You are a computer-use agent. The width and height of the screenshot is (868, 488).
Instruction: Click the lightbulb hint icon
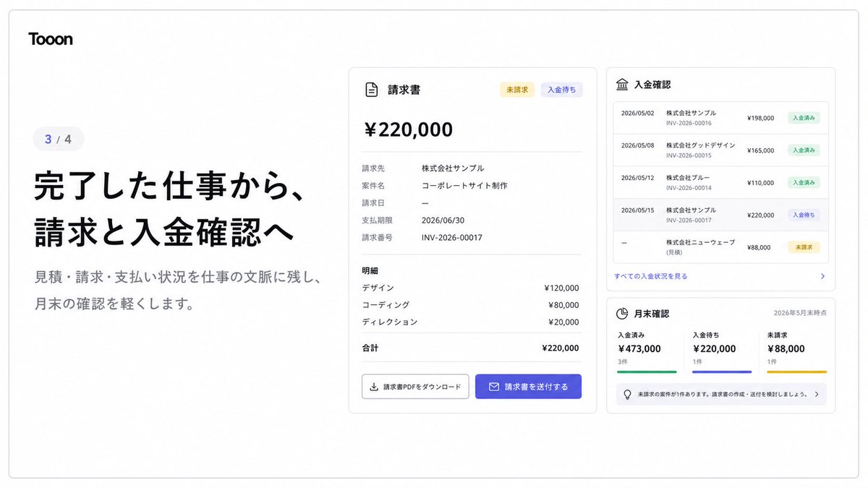[627, 395]
